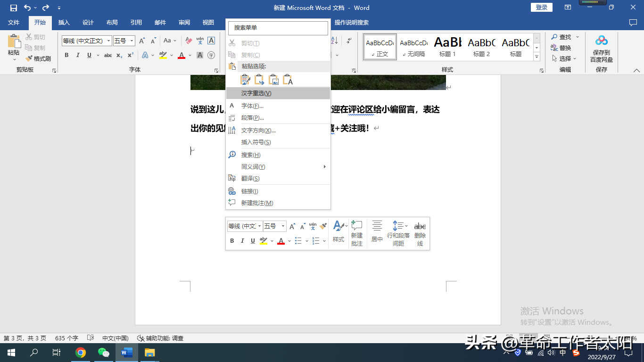Click Strikethrough (删除线) in mini toolbar
Image resolution: width=644 pixels, height=362 pixels.
(420, 234)
